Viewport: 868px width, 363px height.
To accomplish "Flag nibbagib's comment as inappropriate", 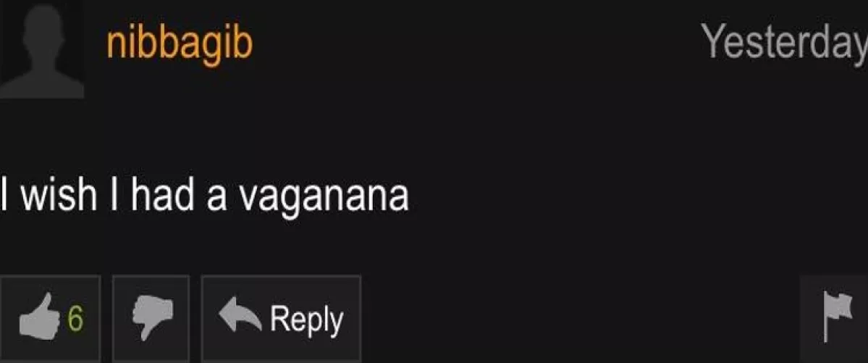I will tap(834, 319).
